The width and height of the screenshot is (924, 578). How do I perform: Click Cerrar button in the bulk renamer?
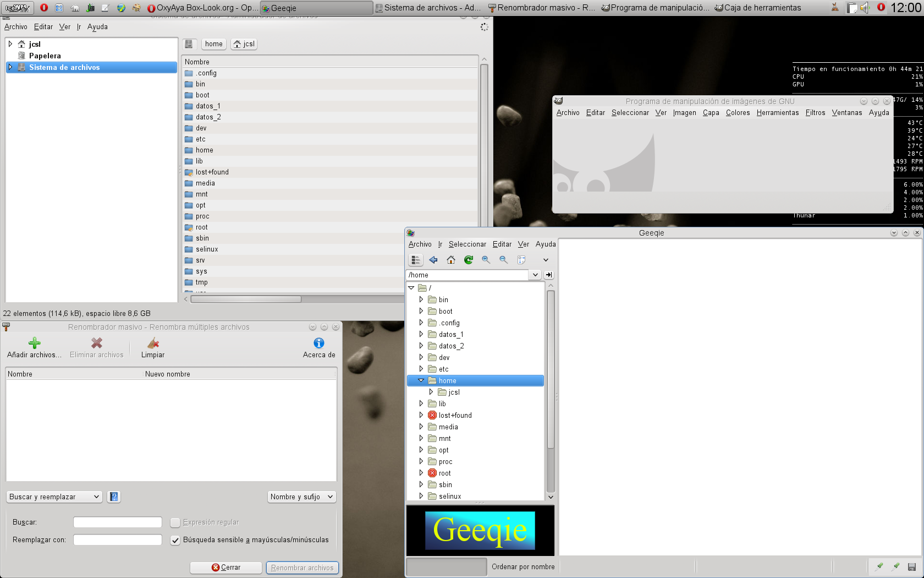[x=226, y=568]
